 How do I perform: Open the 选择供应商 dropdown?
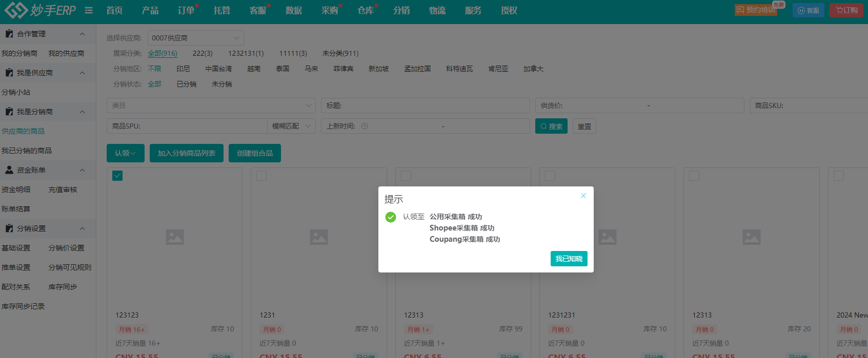195,38
